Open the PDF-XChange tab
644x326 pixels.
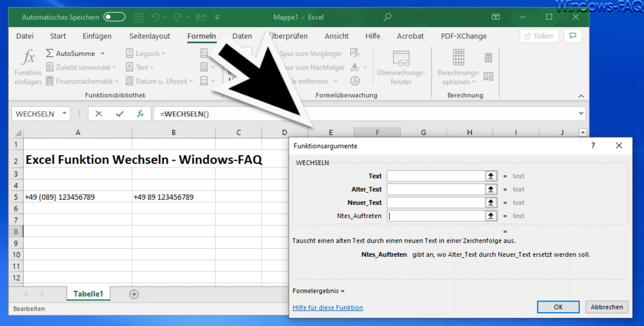point(464,36)
